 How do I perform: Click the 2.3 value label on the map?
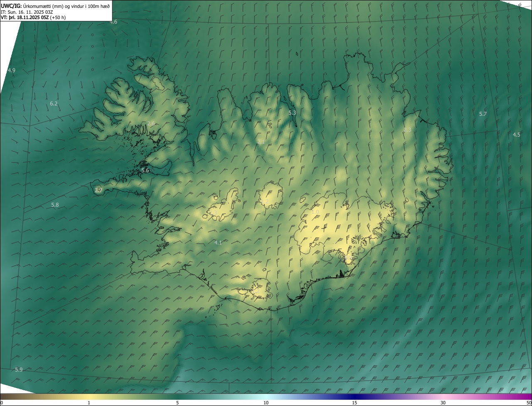coord(407,130)
